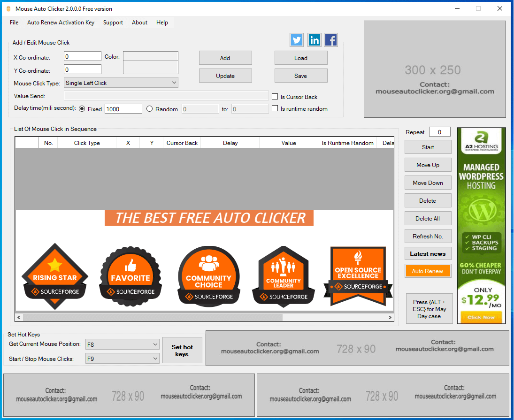The image size is (514, 420).
Task: Click the LinkedIn icon
Action: [314, 40]
